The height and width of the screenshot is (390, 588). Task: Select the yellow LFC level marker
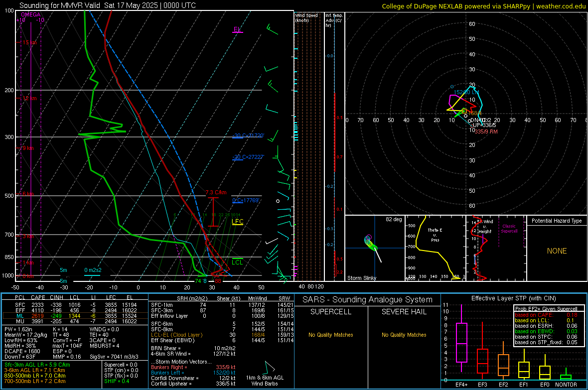pos(237,222)
